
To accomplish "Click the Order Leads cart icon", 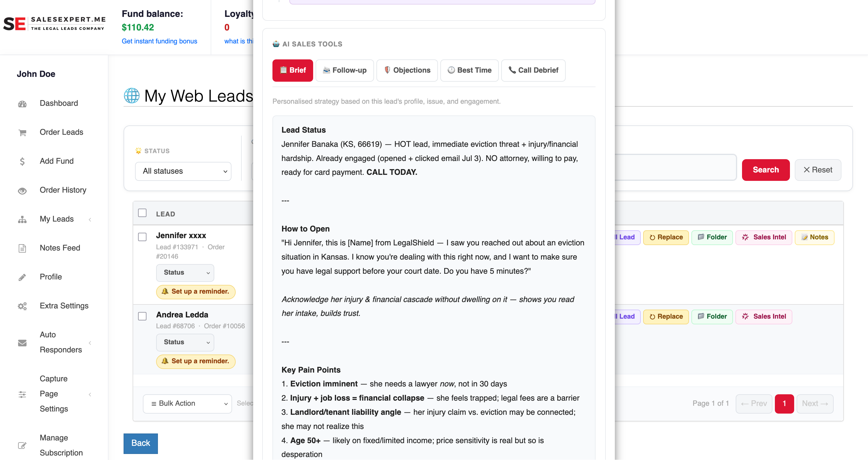I will coord(22,133).
